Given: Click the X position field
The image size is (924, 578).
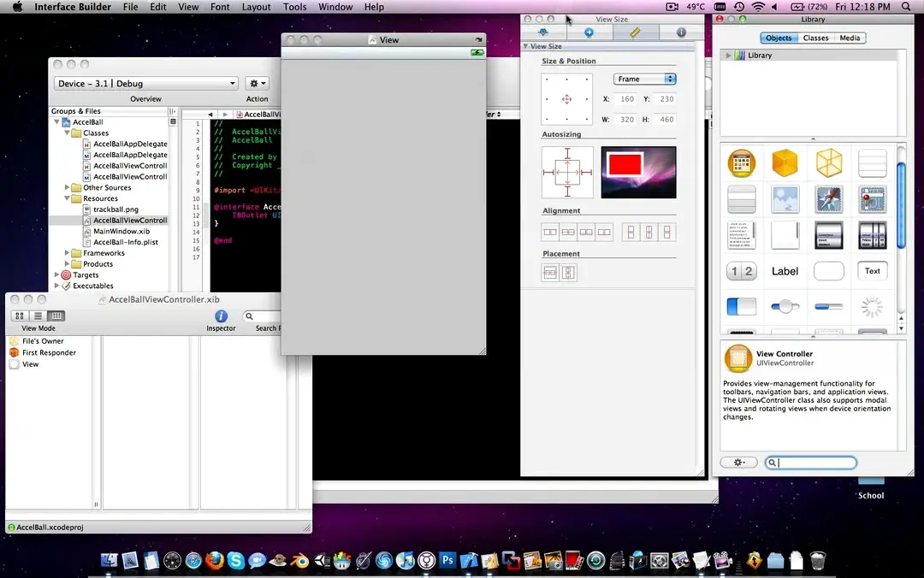Looking at the screenshot, I should pos(625,99).
